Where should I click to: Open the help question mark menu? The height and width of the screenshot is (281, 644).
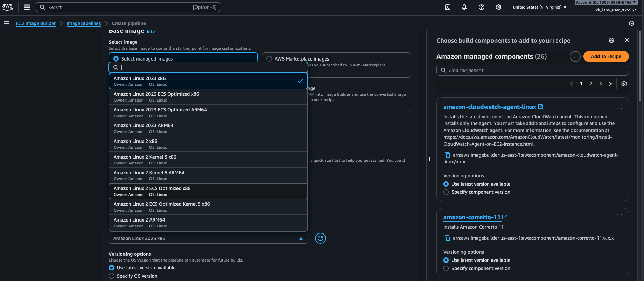click(482, 7)
